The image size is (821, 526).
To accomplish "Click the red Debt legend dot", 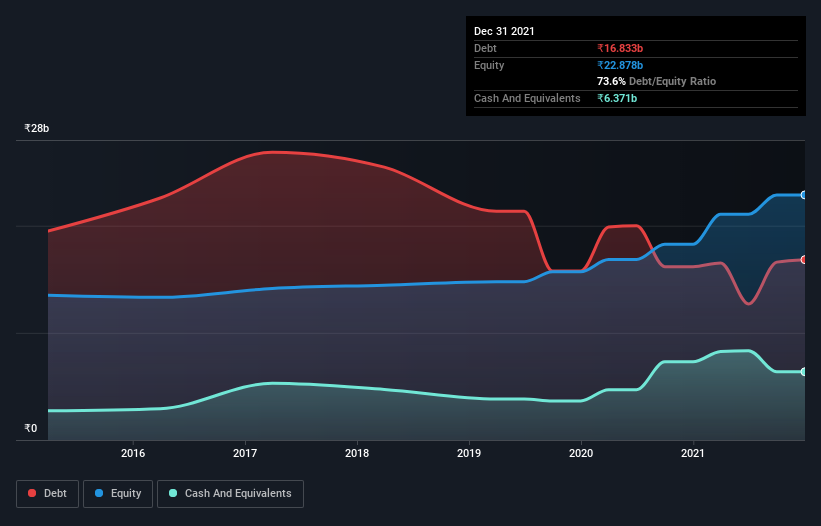I will tap(32, 493).
